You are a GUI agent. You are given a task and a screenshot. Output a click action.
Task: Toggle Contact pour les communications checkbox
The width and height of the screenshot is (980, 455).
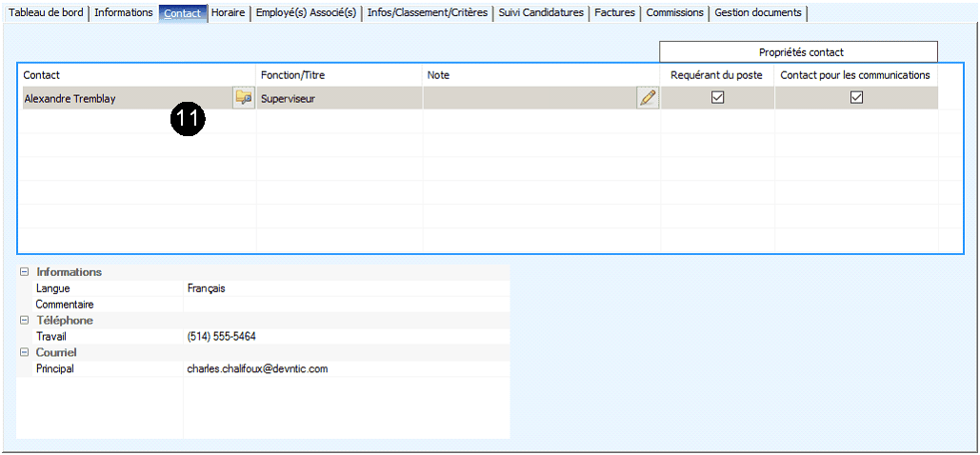(x=856, y=97)
